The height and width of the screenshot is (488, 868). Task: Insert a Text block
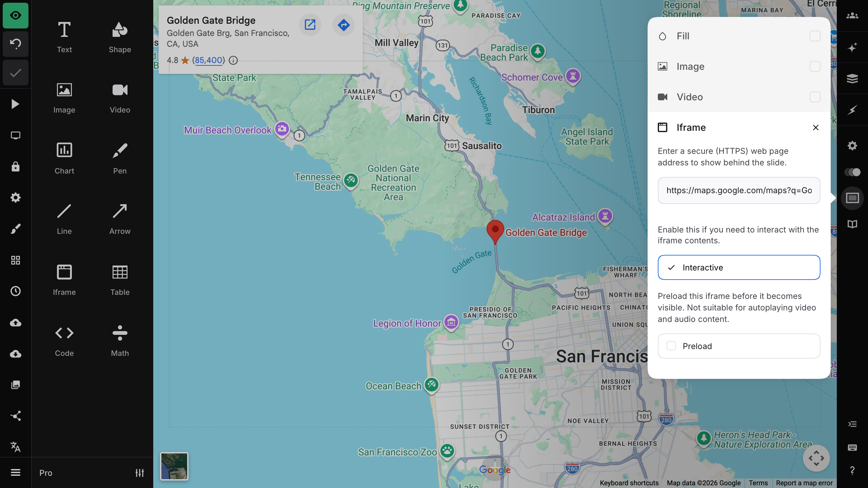coord(64,37)
